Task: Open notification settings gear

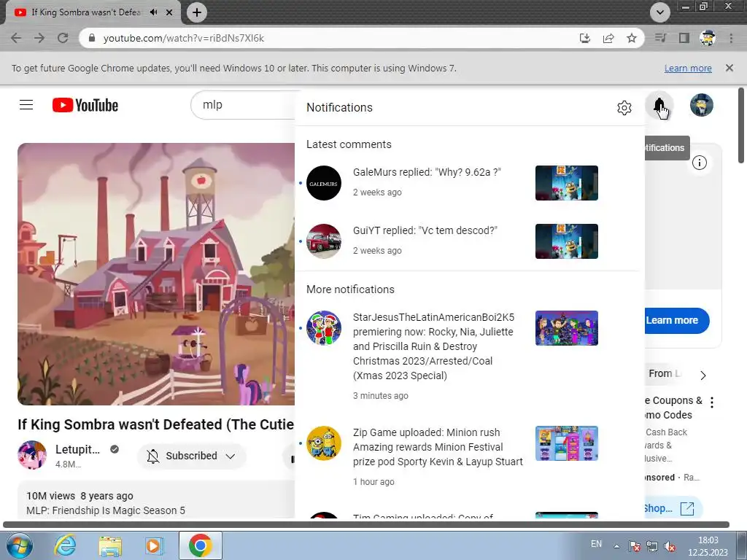Action: point(624,108)
